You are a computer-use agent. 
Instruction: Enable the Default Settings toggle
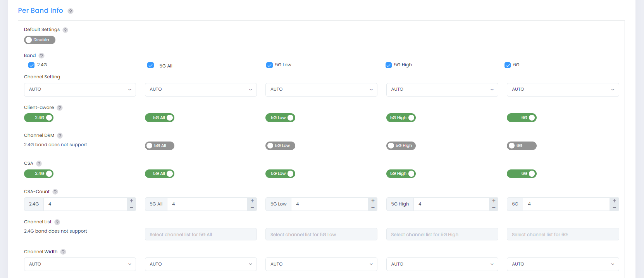coord(40,40)
